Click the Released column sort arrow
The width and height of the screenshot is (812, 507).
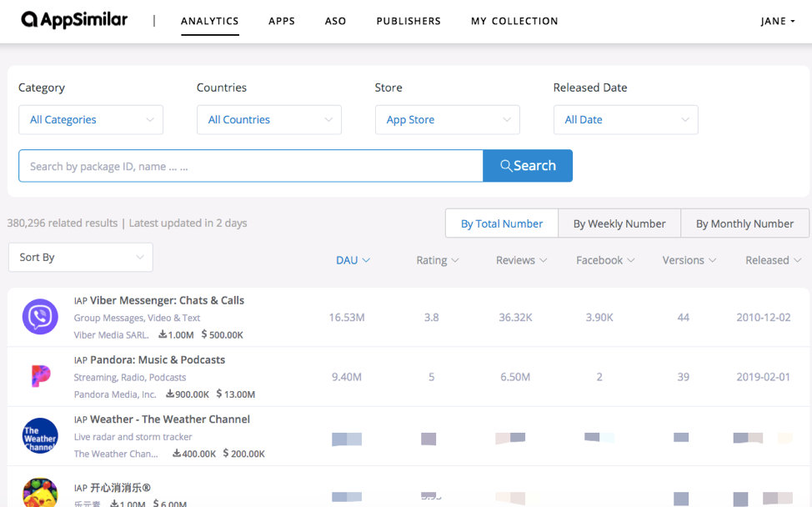pyautogui.click(x=798, y=261)
